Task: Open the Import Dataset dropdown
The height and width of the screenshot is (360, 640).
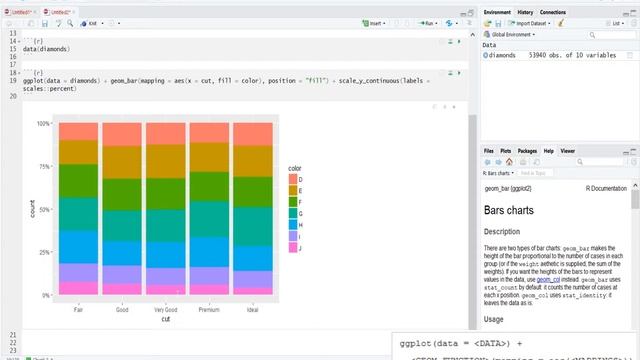Action: (529, 24)
